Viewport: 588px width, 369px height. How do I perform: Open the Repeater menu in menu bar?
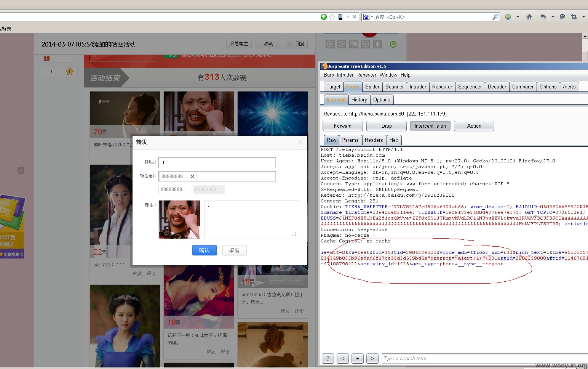point(366,75)
